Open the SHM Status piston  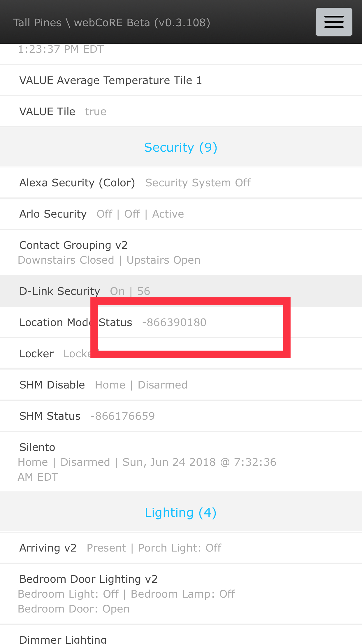(x=181, y=416)
